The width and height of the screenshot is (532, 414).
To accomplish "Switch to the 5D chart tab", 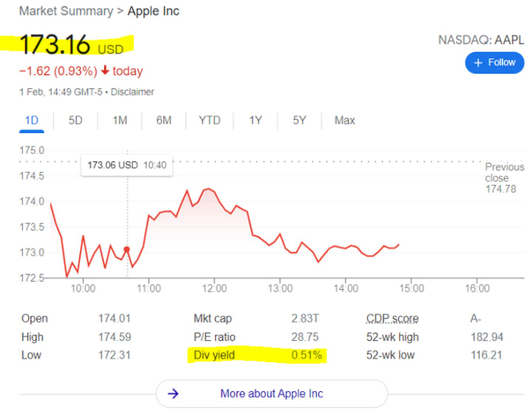I will click(x=75, y=121).
